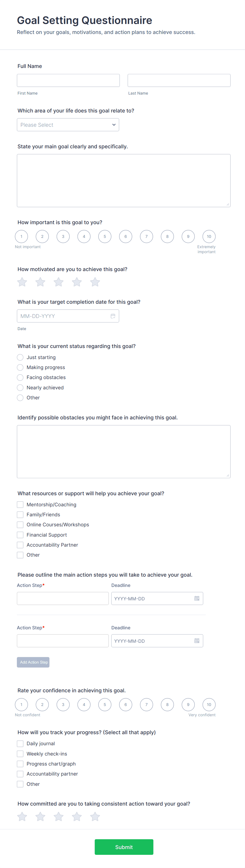Click second action step deadline calendar icon
The width and height of the screenshot is (245, 868).
(197, 641)
